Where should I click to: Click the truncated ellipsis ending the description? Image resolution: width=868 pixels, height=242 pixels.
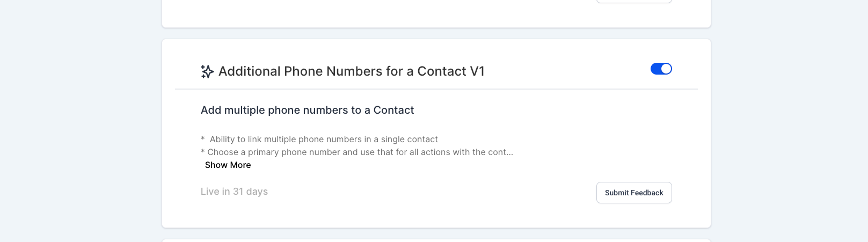[509, 152]
